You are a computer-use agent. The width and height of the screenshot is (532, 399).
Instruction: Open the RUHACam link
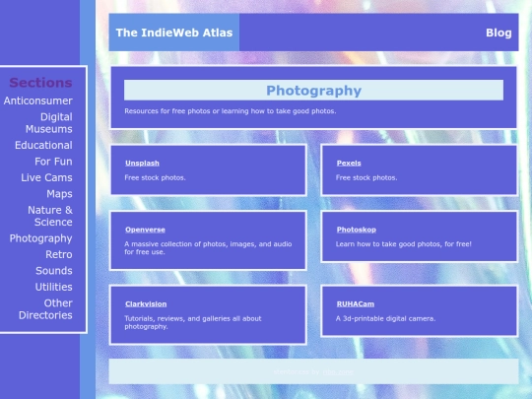[x=356, y=304]
